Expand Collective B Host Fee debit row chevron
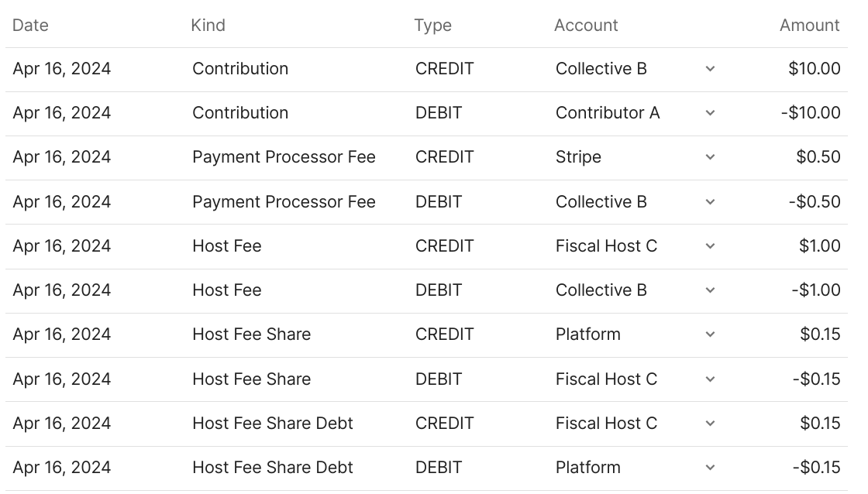Screen dimensions: 868x494 710,290
